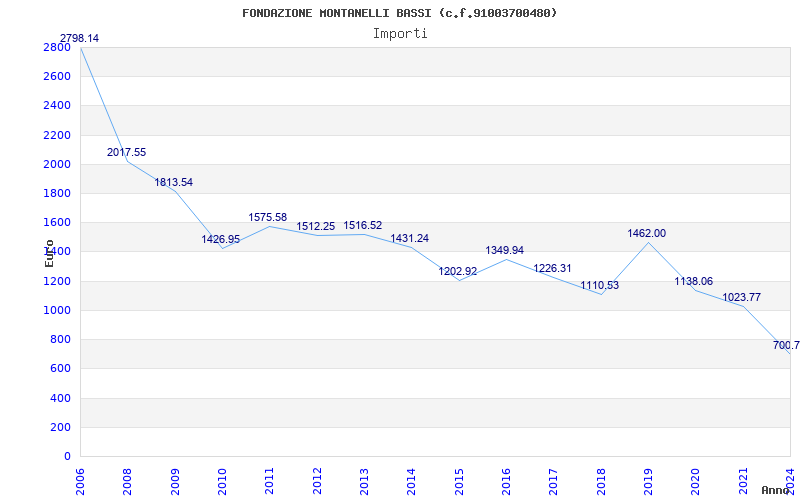
Task: Click the data label 1202.92
Action: [x=458, y=271]
